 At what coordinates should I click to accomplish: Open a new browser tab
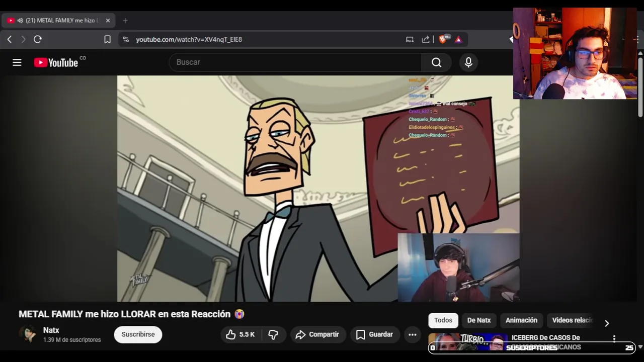tap(125, 21)
